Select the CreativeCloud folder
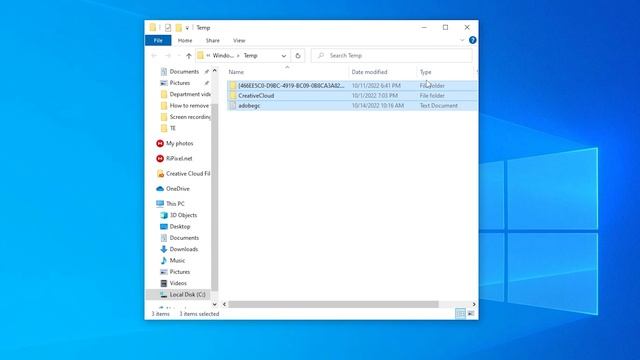This screenshot has height=360, width=640. [x=352, y=96]
